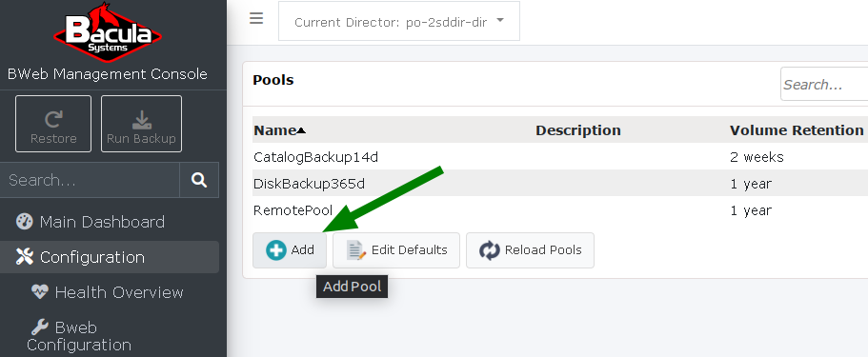Click the sidebar search magnifier icon

pyautogui.click(x=199, y=180)
